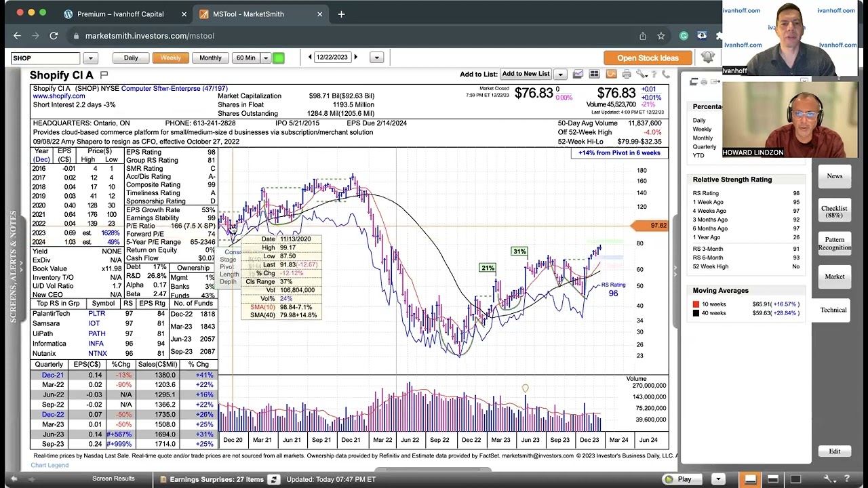The image size is (868, 488).
Task: Switch to Premium – Ivanhoff Capital tab
Action: [x=121, y=14]
